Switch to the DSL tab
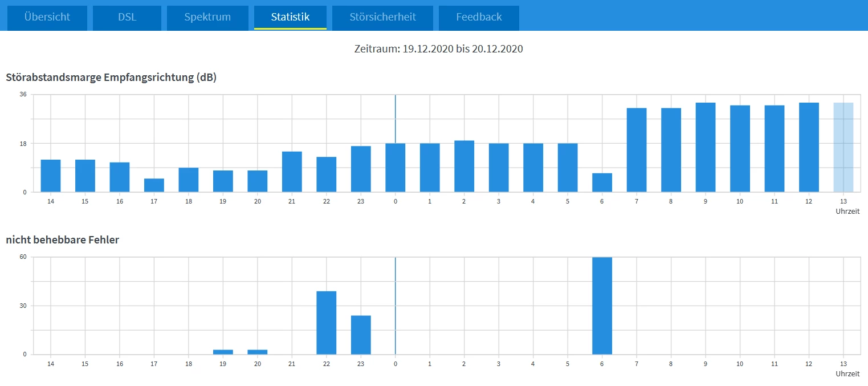 [127, 17]
